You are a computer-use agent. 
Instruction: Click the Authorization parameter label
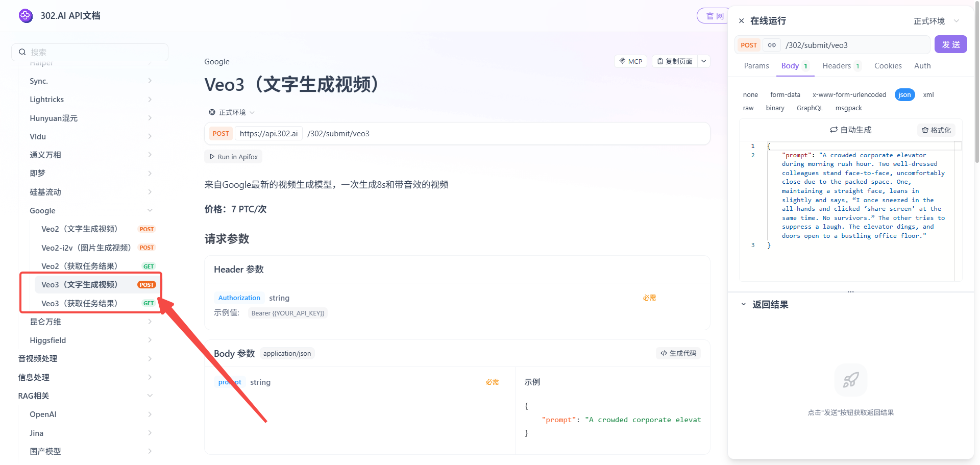coord(239,298)
